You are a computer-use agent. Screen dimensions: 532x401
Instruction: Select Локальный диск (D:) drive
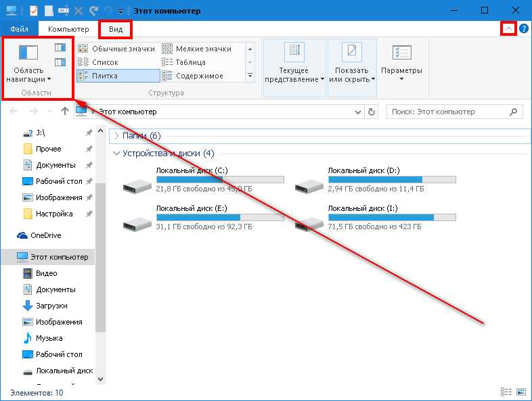coord(376,180)
